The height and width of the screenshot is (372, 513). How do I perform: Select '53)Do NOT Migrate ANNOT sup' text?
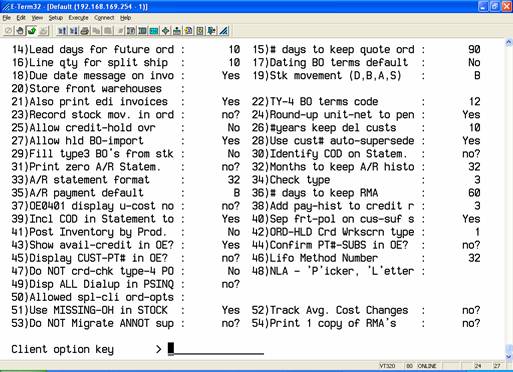coord(93,322)
